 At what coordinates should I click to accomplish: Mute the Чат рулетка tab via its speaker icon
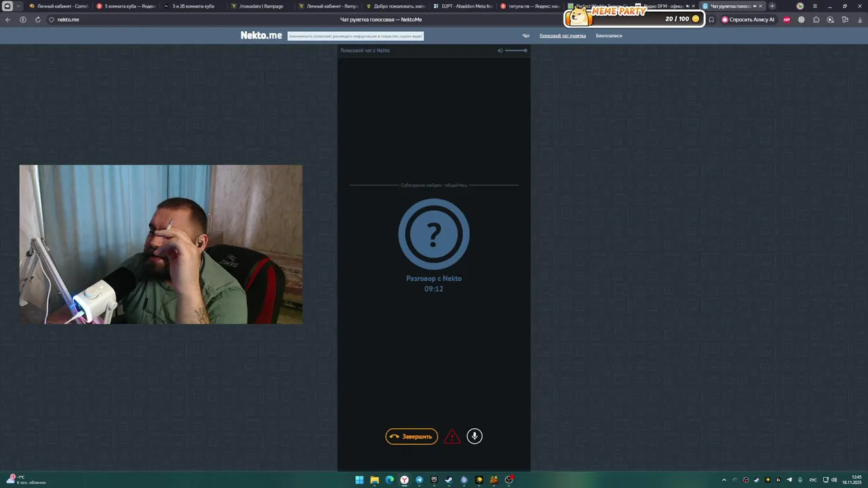755,6
